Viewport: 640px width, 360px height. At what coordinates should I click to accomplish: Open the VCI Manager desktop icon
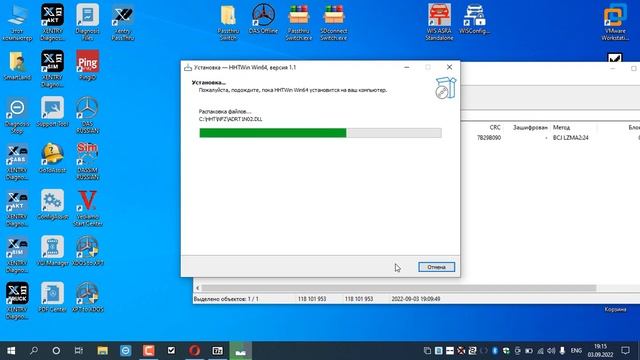point(52,251)
